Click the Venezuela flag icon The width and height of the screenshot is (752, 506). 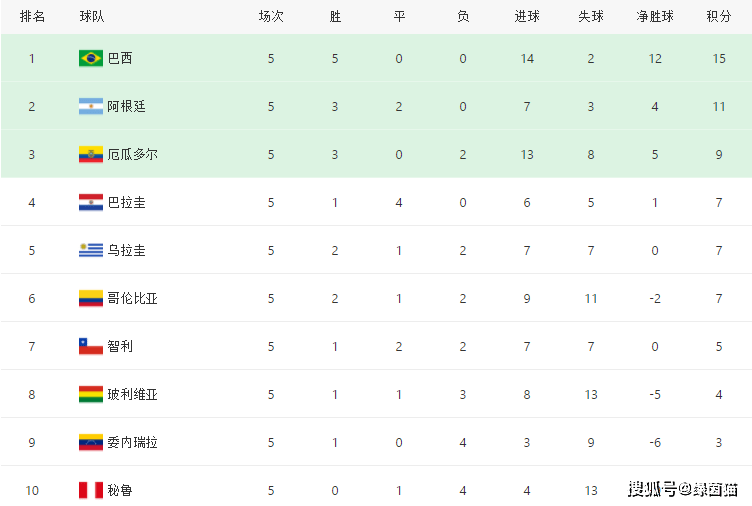(x=91, y=442)
